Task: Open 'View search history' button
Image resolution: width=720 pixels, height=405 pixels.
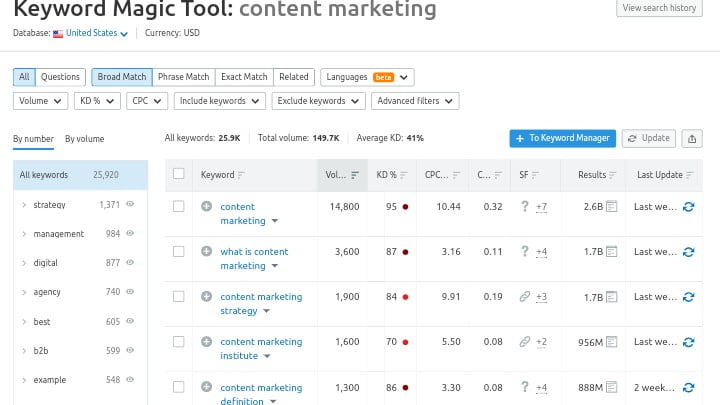Action: pyautogui.click(x=659, y=8)
